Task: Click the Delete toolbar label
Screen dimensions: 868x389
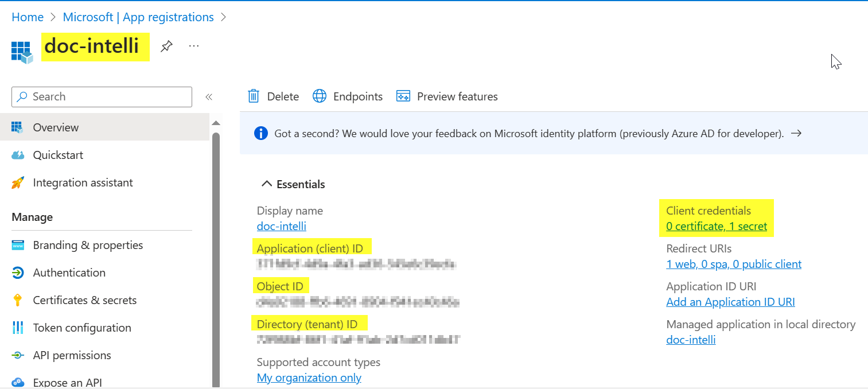Action: (x=283, y=96)
